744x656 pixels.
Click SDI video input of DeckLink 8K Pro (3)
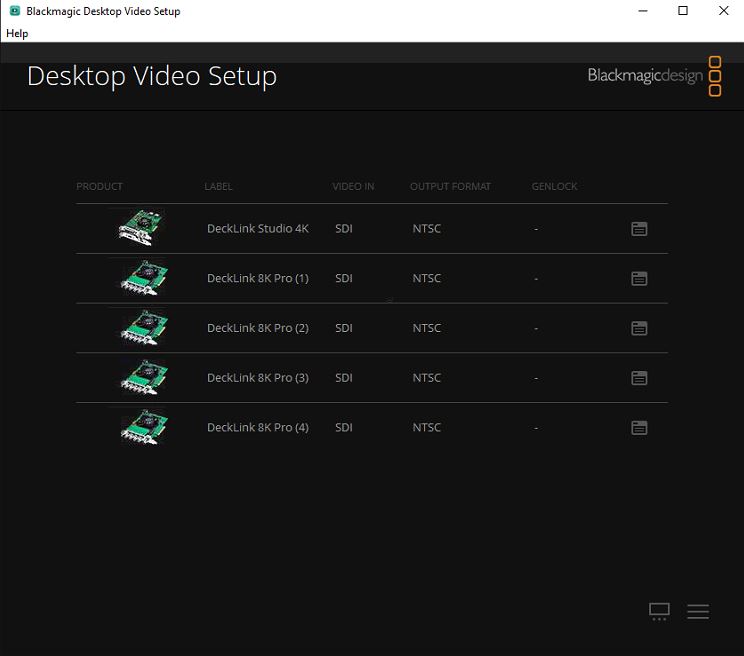click(x=344, y=378)
